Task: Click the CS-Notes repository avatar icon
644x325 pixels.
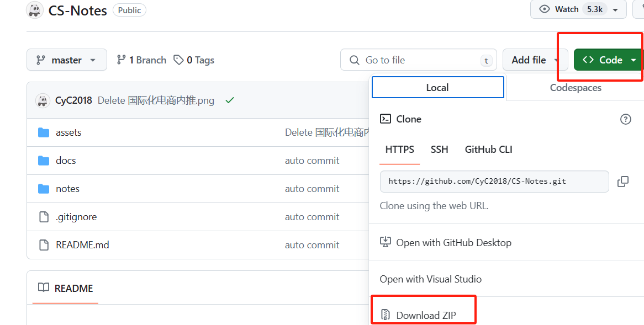Action: (x=35, y=10)
